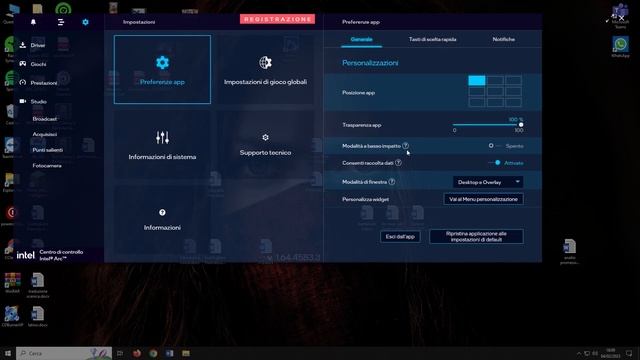This screenshot has width=640, height=360.
Task: Click Task View icon on taskbar
Action: [x=120, y=353]
